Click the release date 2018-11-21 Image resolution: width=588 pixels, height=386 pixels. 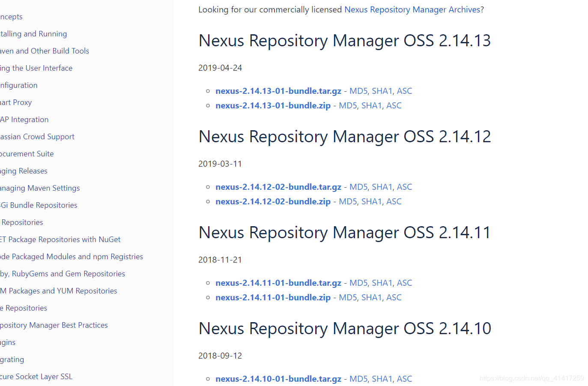tap(220, 260)
